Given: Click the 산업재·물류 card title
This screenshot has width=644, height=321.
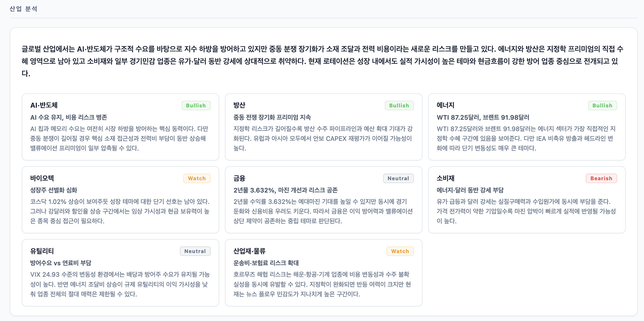Looking at the screenshot, I should coord(249,251).
